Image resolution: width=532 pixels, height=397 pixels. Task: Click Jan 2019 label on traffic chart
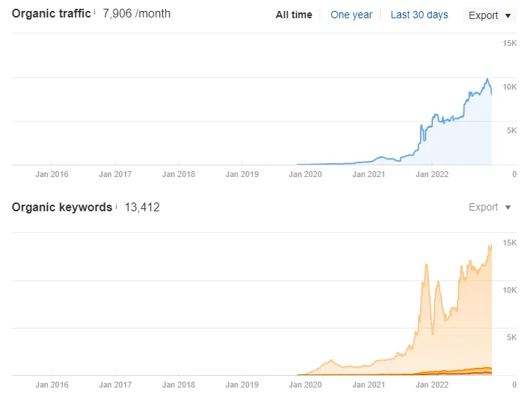(x=242, y=174)
